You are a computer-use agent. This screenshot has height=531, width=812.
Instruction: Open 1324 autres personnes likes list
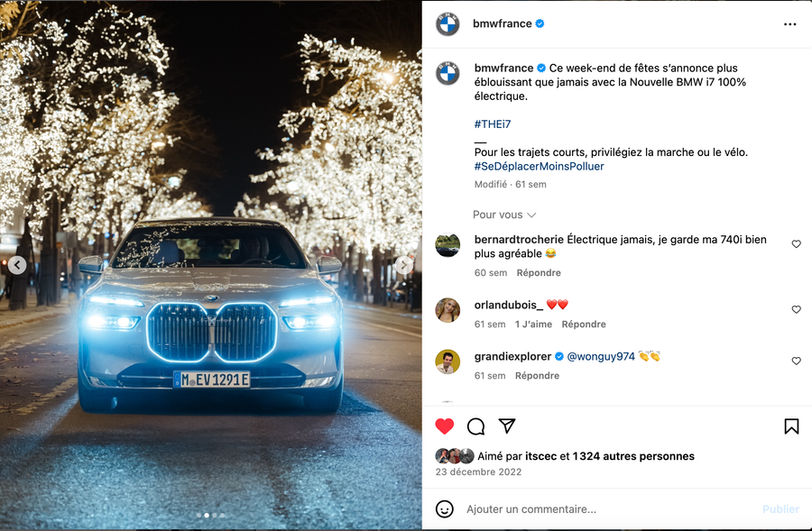633,456
